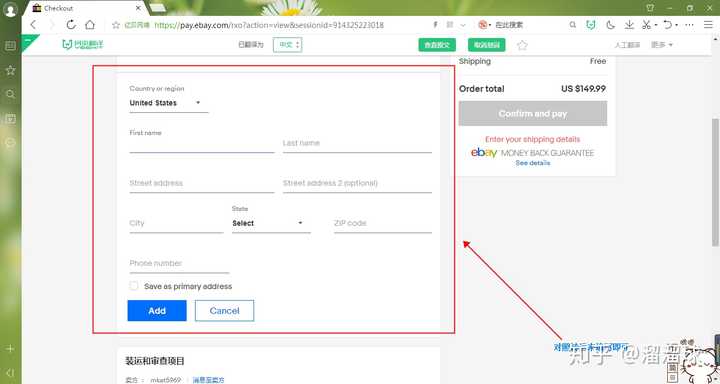
Task: Expand the scissors tool dropdown arrow
Action: (656, 25)
